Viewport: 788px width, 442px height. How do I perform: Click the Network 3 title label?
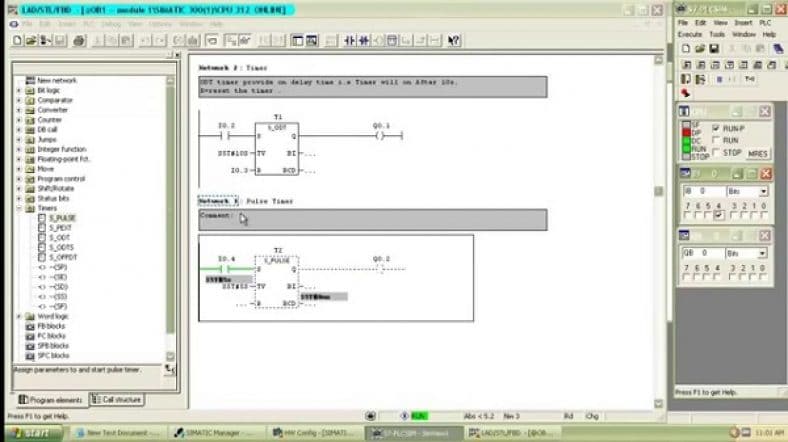tap(218, 201)
